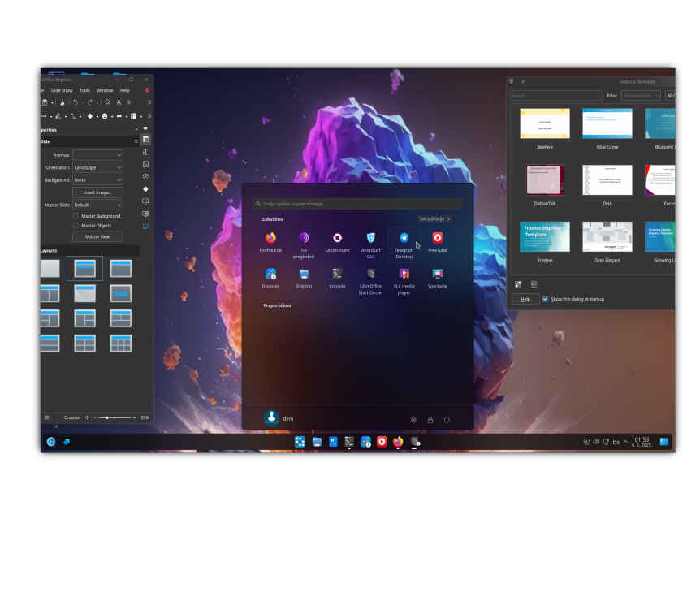Viewport: 700px width, 614px height.
Task: Open the Window menu in Impress
Action: pyautogui.click(x=105, y=90)
